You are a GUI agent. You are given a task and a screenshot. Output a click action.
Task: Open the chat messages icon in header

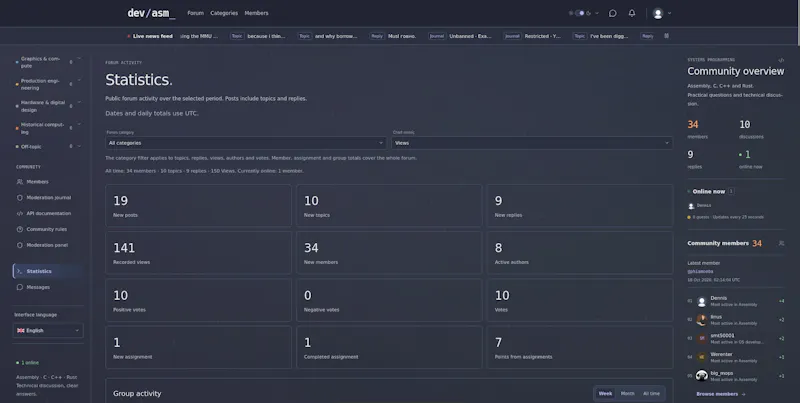coord(613,13)
